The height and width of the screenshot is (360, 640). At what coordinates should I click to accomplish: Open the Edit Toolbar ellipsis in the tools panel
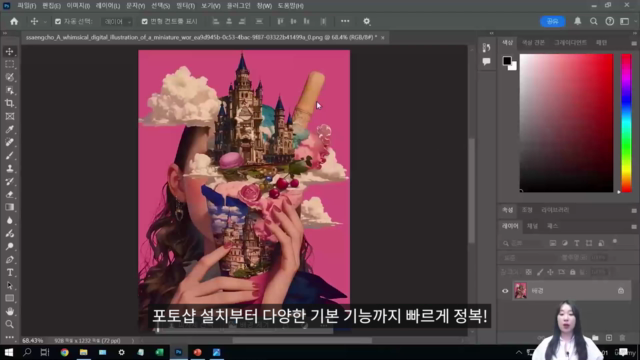pos(9,337)
